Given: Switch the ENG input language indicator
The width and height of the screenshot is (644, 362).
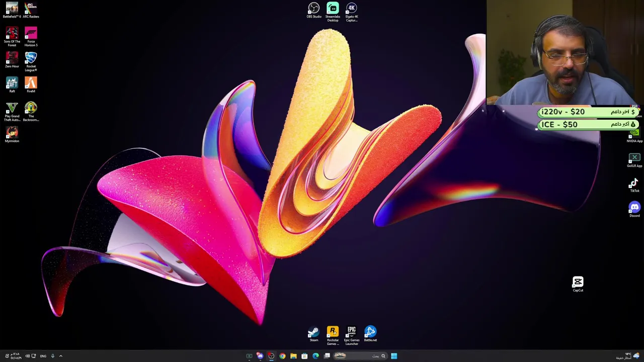Looking at the screenshot, I should 43,356.
